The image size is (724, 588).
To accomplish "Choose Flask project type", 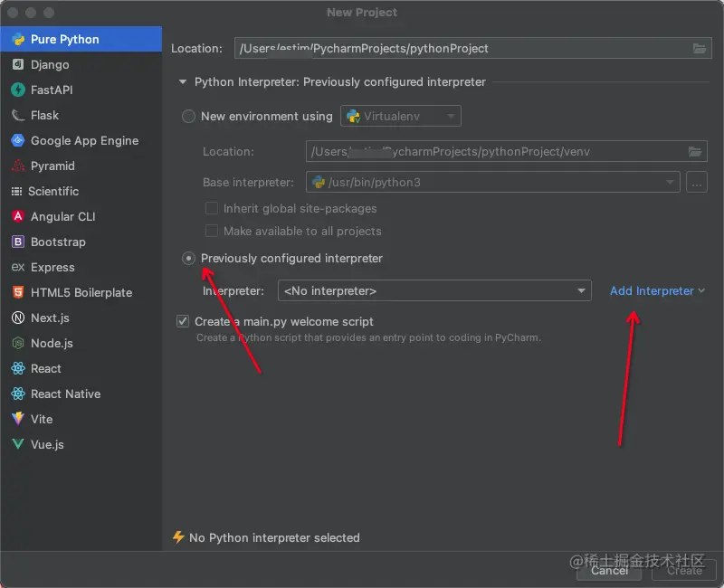I will pyautogui.click(x=81, y=115).
